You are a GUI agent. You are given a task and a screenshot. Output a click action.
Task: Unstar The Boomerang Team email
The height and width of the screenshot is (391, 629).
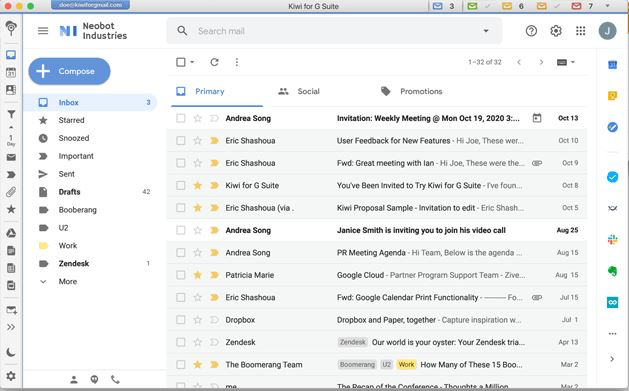point(197,365)
